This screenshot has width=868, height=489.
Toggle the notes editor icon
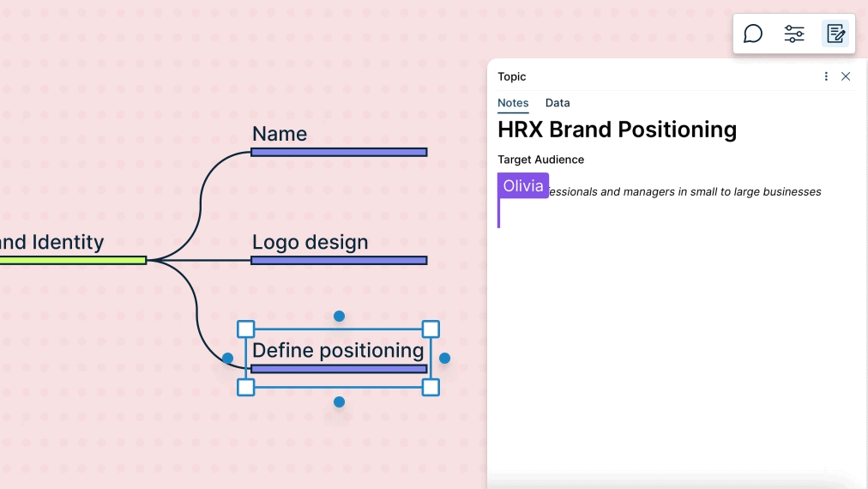[x=835, y=33]
